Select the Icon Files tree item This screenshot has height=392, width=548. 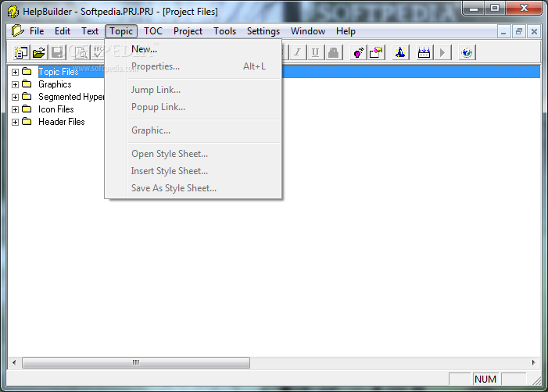[56, 109]
